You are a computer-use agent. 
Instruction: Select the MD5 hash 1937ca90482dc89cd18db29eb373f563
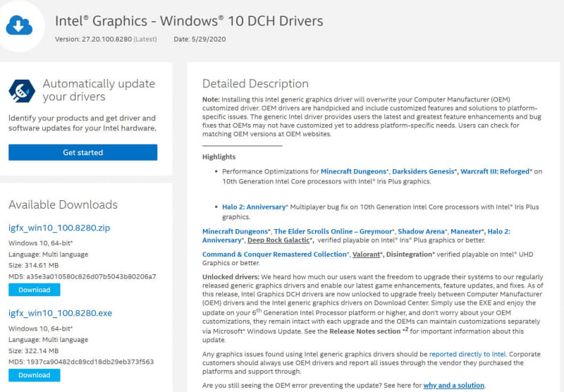90,362
